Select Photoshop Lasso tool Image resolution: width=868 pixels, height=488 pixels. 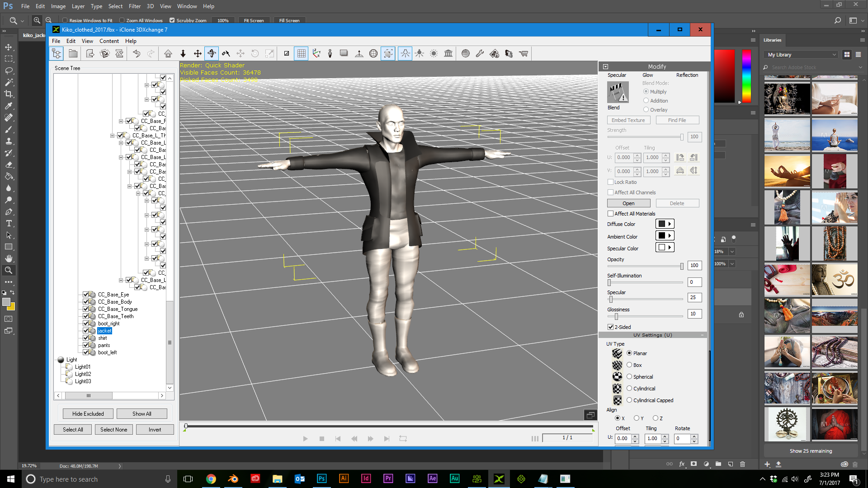(x=9, y=70)
